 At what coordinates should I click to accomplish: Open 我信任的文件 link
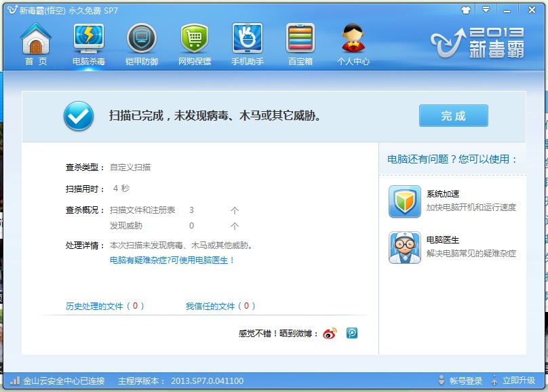[x=220, y=307]
